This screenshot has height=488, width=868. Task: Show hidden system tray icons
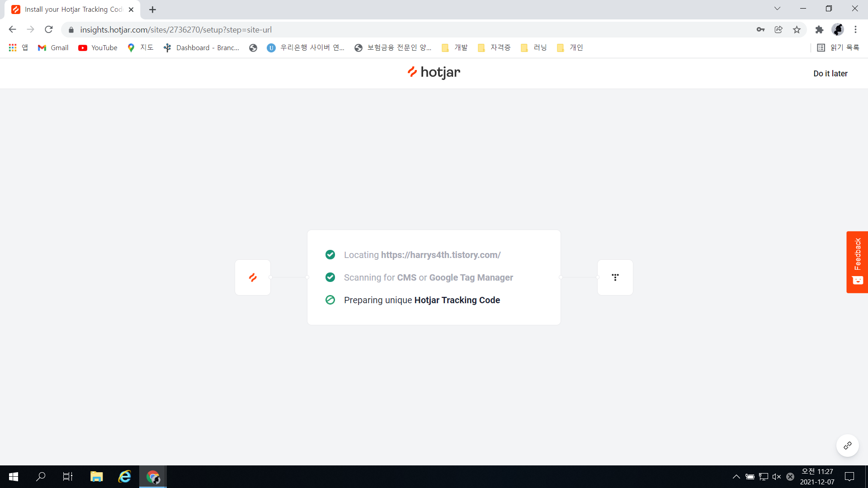[x=736, y=477]
